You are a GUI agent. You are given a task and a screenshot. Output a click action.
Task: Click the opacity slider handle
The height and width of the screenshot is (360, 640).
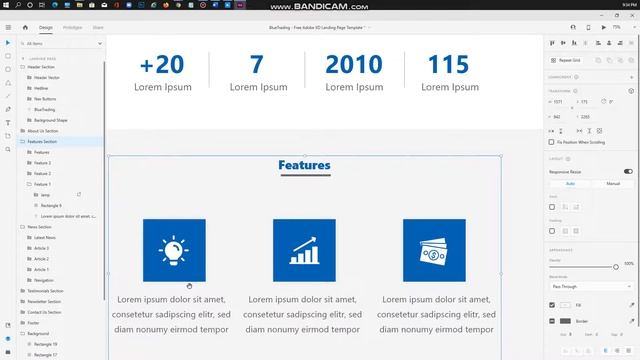click(x=616, y=267)
